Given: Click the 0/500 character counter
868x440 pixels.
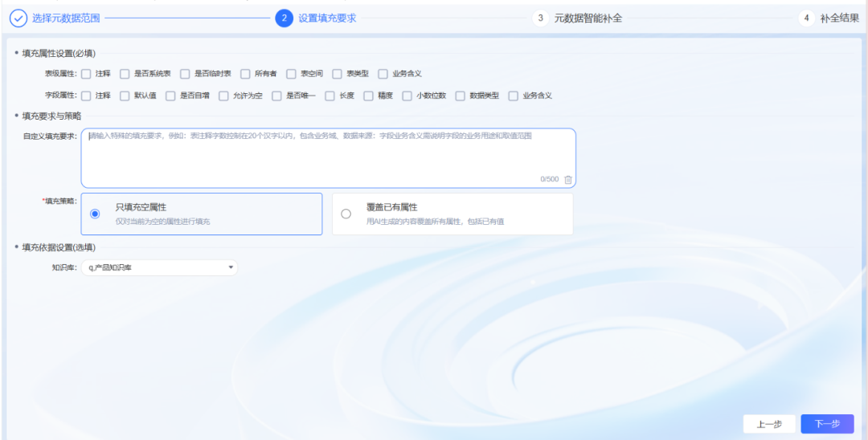Looking at the screenshot, I should pyautogui.click(x=550, y=179).
